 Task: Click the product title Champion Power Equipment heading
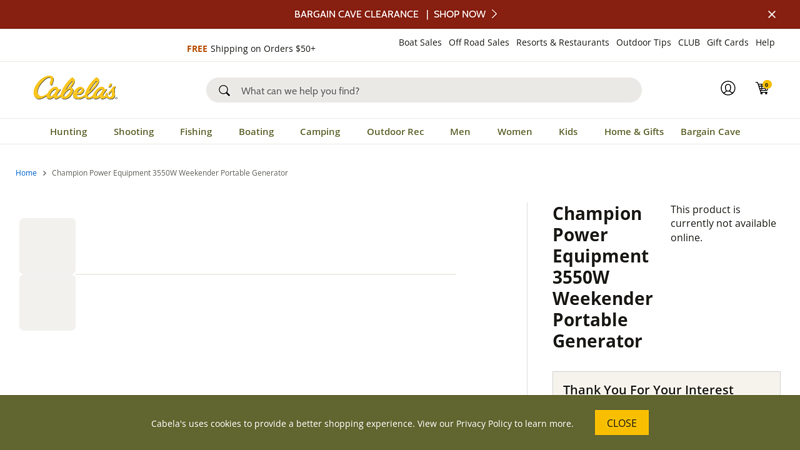[x=602, y=277]
